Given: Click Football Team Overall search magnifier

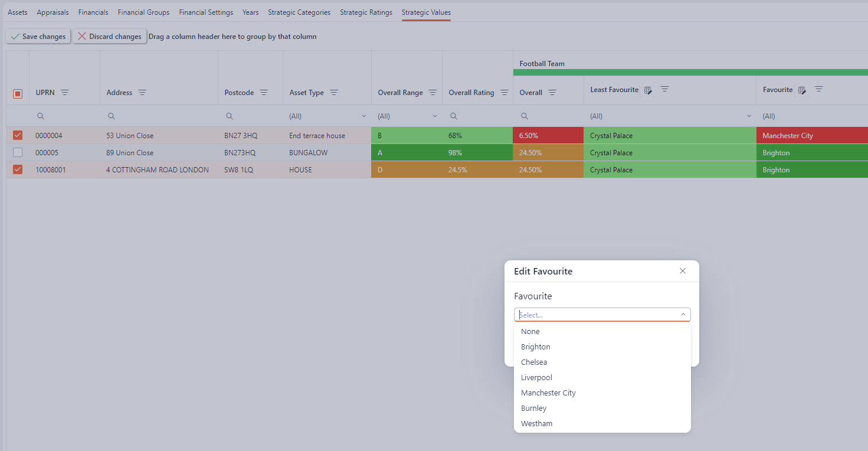Looking at the screenshot, I should pos(524,116).
